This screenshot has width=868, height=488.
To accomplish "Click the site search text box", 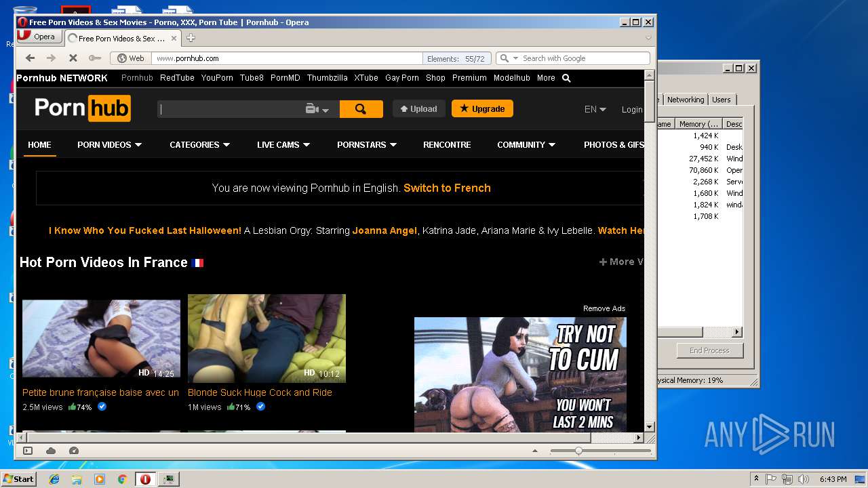I will (x=231, y=109).
